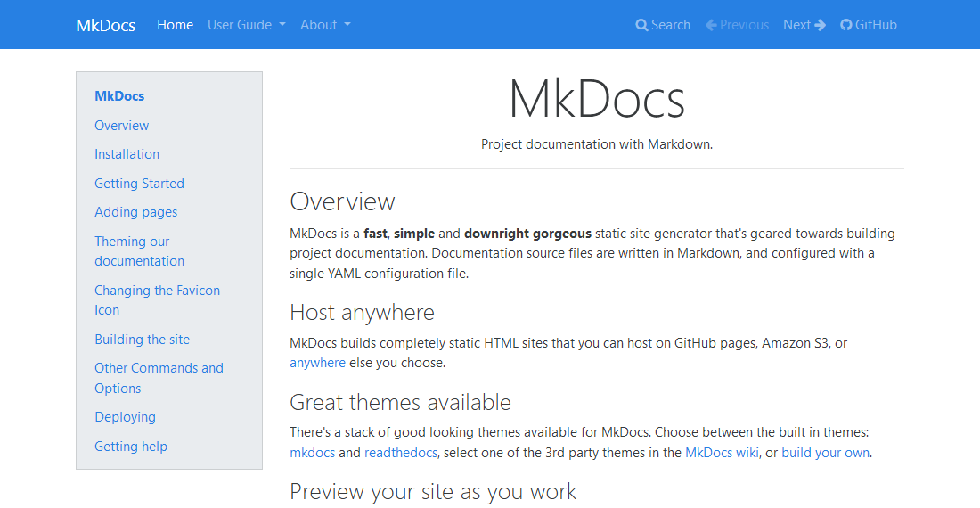Click the large MkDocs page title
The height and width of the screenshot is (508, 980).
click(597, 99)
